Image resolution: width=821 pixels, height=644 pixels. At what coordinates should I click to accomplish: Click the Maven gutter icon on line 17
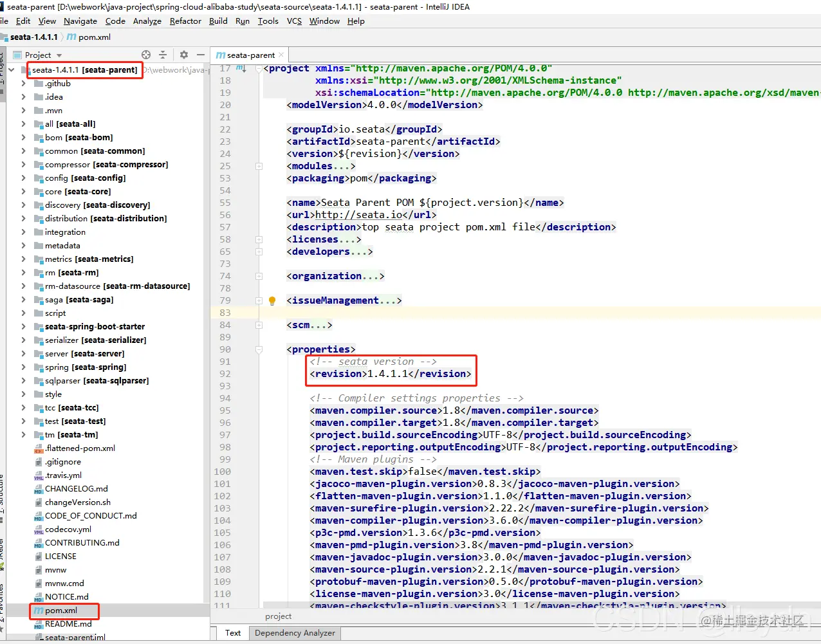240,68
